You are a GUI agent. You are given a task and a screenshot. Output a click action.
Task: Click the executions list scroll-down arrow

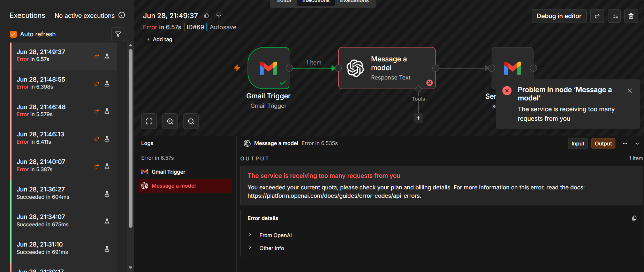point(131,268)
